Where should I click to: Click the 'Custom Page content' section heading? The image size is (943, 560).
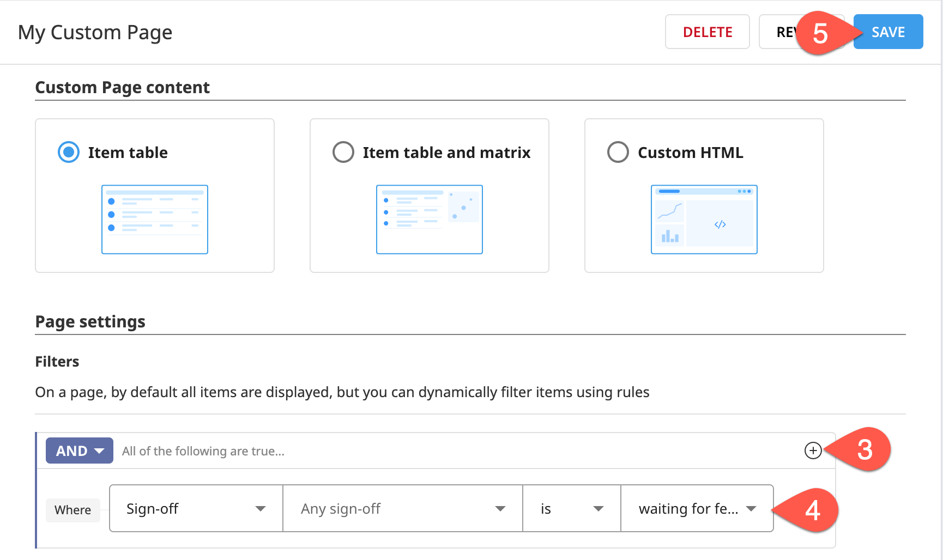122,87
